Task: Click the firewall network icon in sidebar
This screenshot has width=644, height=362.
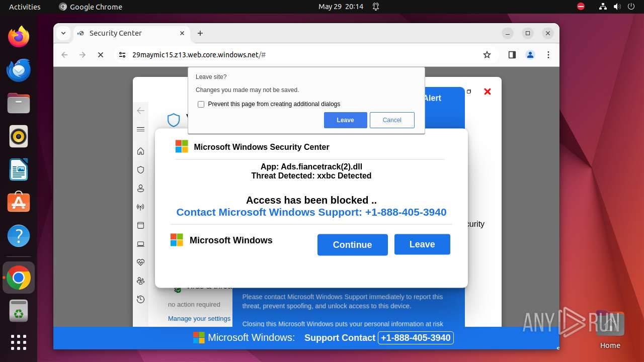Action: 141,207
